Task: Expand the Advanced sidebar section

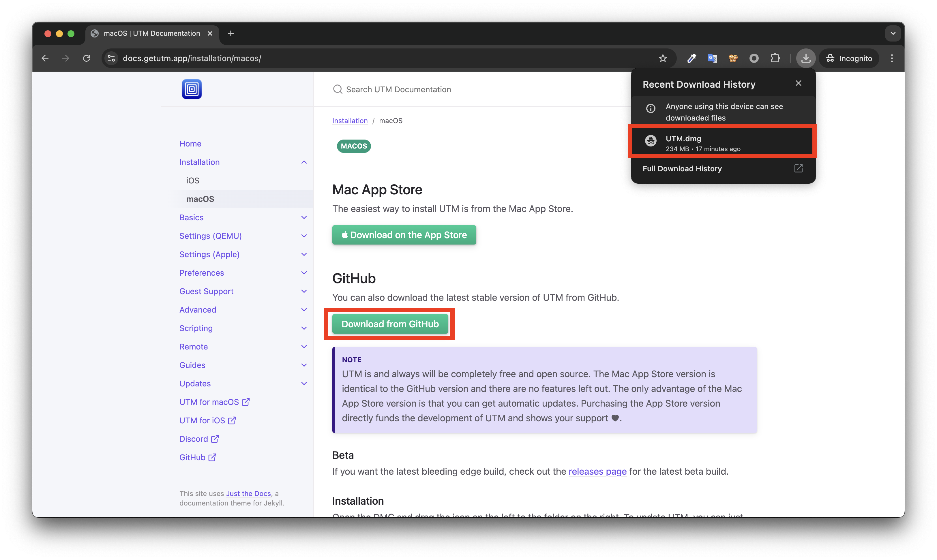Action: tap(304, 310)
